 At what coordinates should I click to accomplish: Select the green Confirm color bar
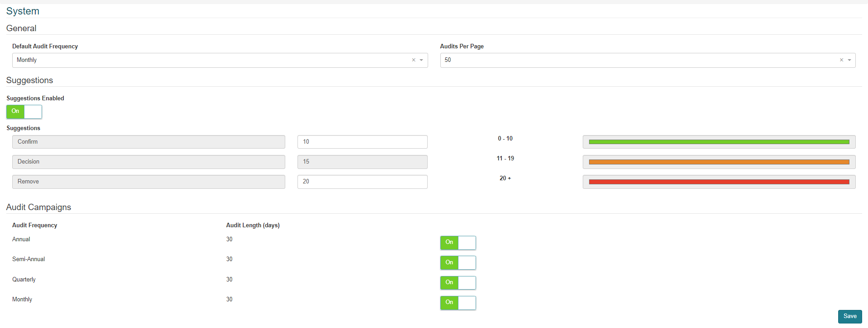(x=719, y=142)
